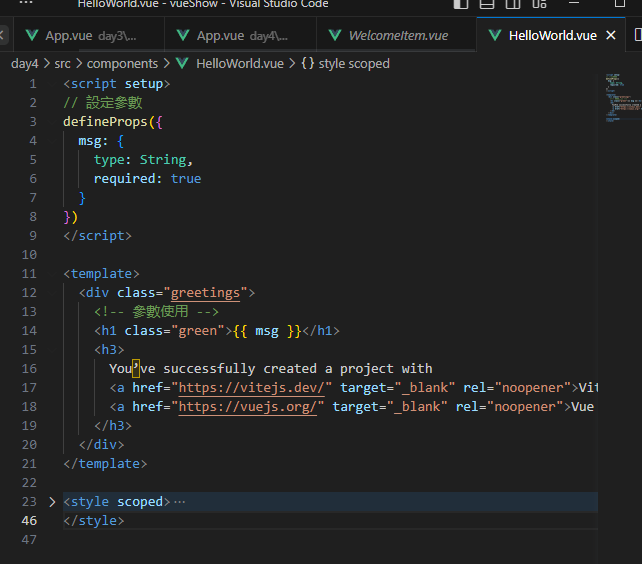Screen dimensions: 642x564
Task: Click the closing </script> tag
Action: click(x=97, y=236)
